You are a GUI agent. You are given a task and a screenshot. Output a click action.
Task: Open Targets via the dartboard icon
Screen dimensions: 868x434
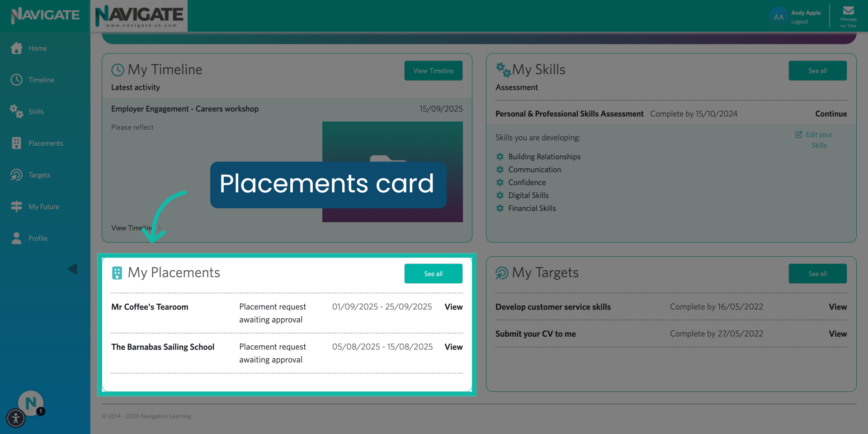17,175
